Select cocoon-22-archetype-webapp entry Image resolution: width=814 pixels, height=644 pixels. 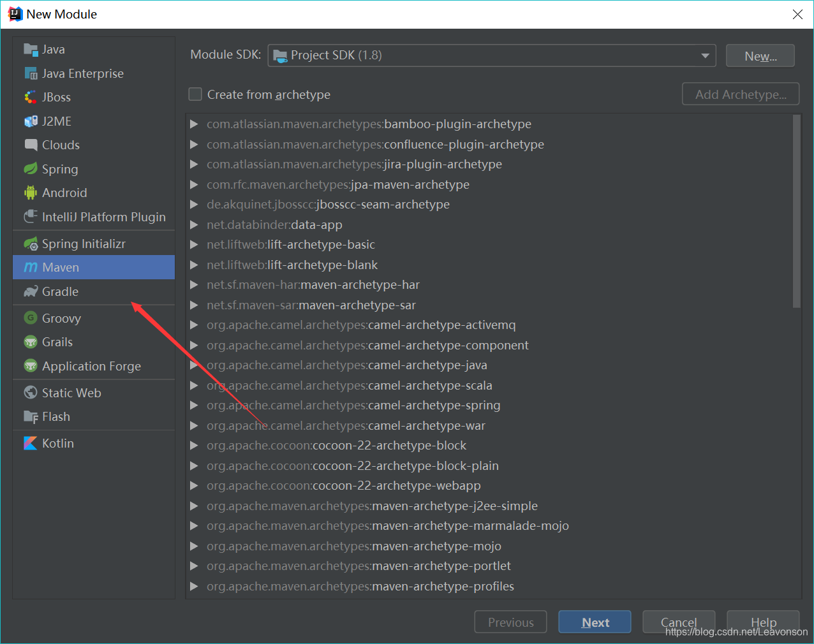pos(344,486)
